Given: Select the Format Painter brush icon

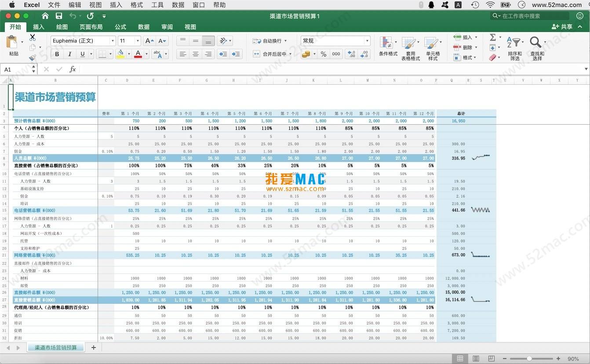Looking at the screenshot, I should (x=33, y=58).
